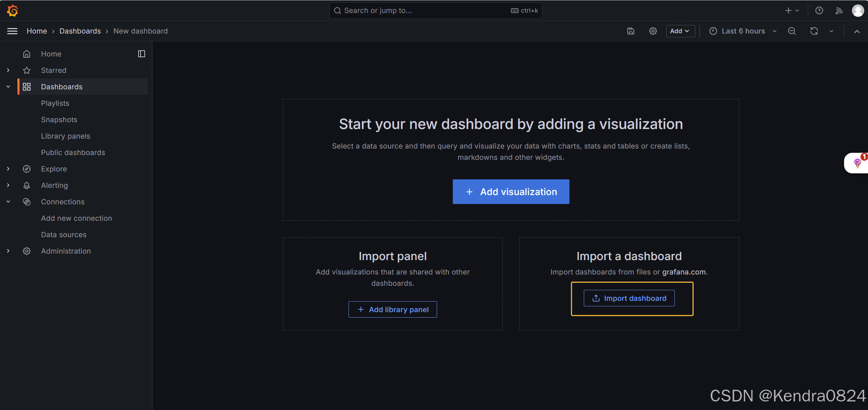Click the Add visualization button

(x=511, y=192)
